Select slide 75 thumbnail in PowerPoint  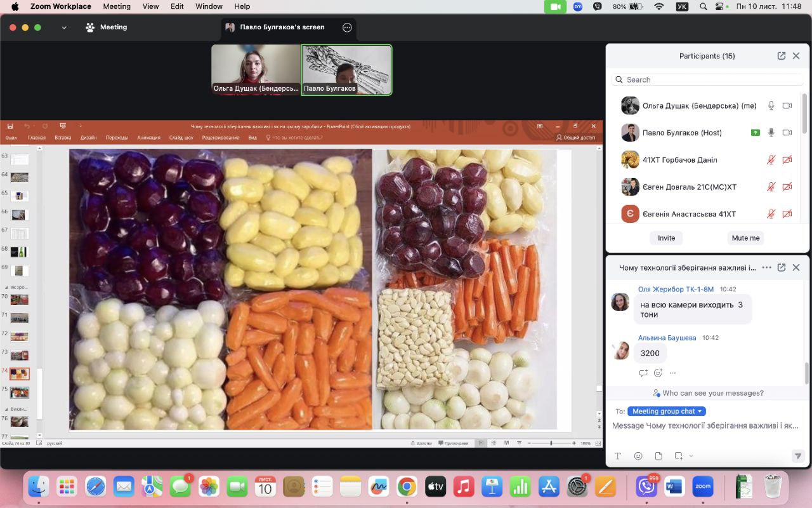click(x=20, y=392)
